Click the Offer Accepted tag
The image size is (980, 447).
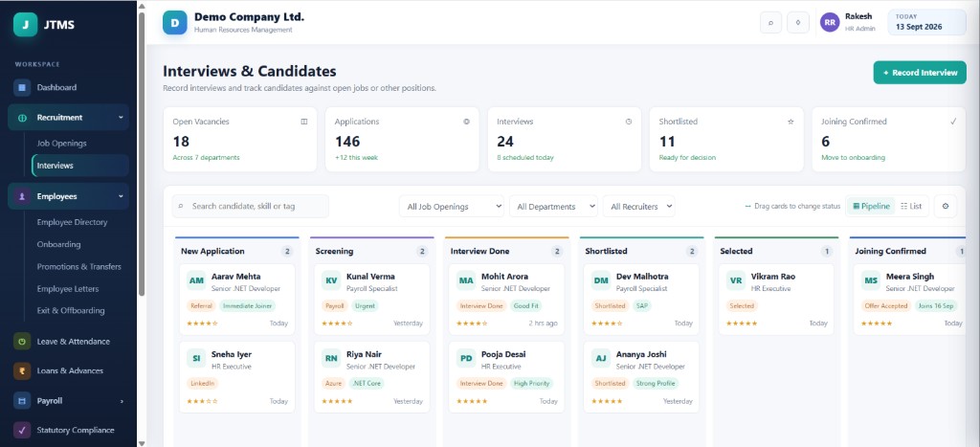tap(885, 306)
